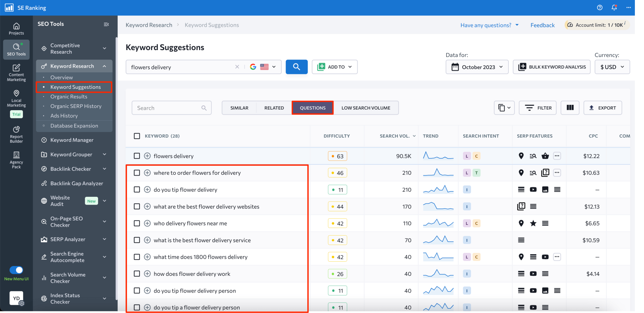
Task: Select the LOW SEARCH VOLUME tab
Action: click(366, 108)
